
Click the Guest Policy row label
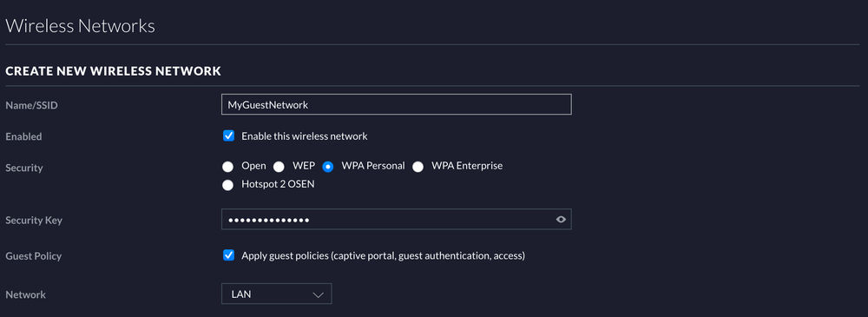[33, 256]
